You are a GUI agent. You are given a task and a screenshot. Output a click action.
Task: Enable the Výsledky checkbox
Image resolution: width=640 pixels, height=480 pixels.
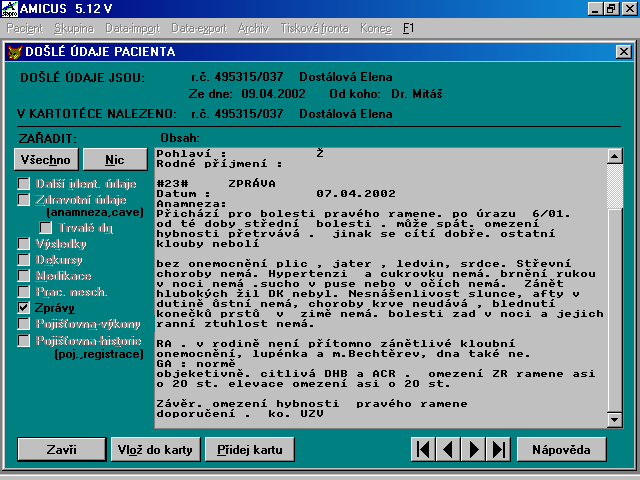(24, 243)
